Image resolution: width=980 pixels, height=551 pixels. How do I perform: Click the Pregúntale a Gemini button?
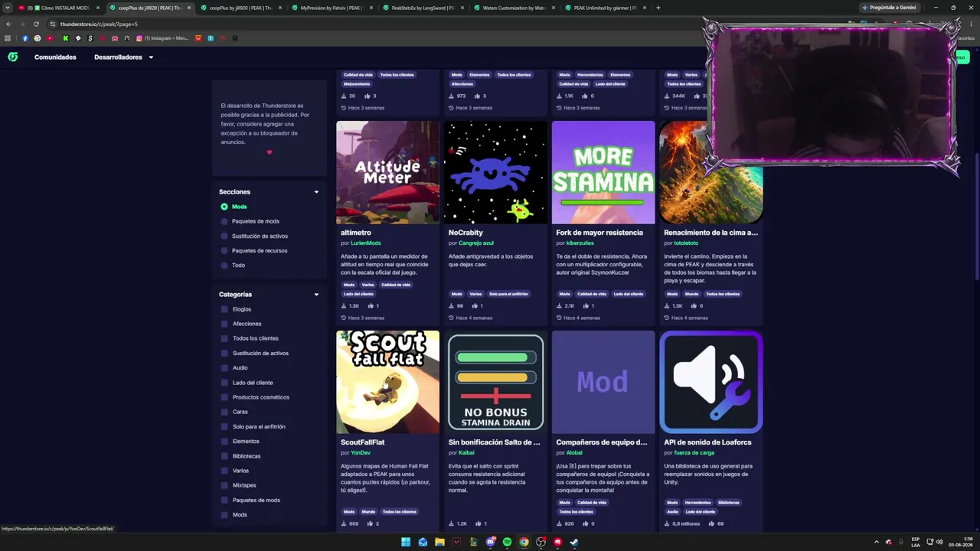(889, 8)
